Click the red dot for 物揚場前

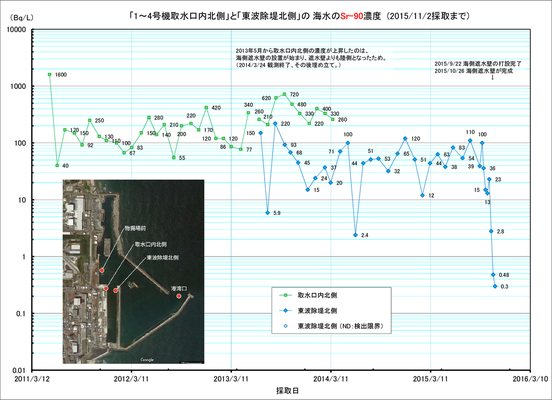point(102,270)
